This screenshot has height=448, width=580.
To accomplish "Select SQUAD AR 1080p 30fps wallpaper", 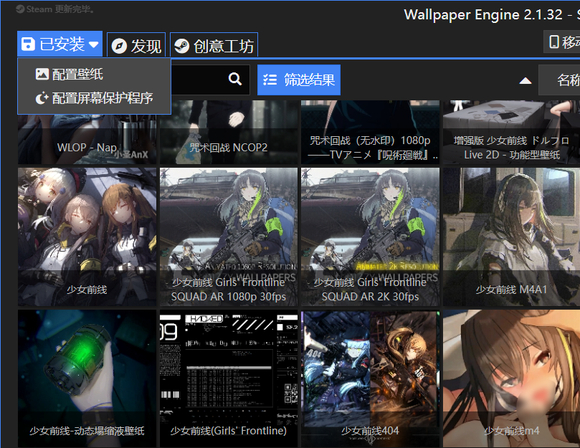I will click(229, 237).
